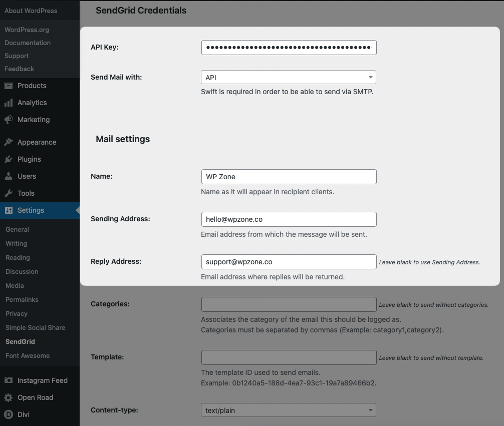The width and height of the screenshot is (504, 426).
Task: Go to Media settings
Action: (x=15, y=286)
